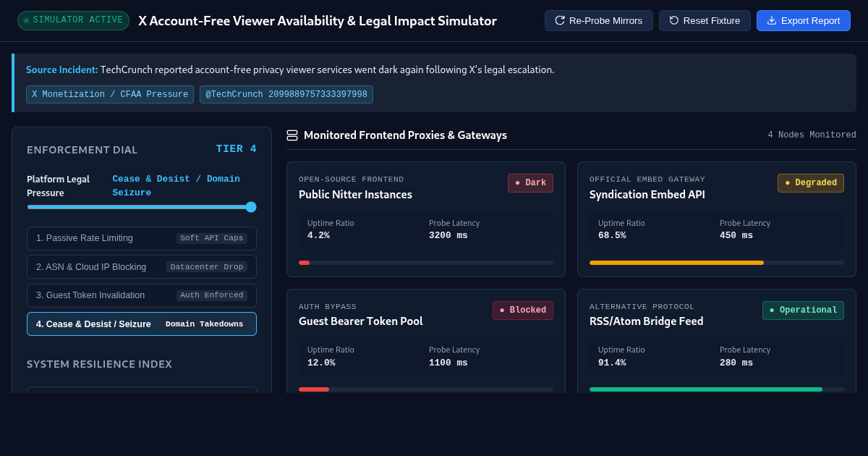Viewport: 868px width, 456px height.
Task: Open the Syndication Embed API card title
Action: tap(647, 195)
